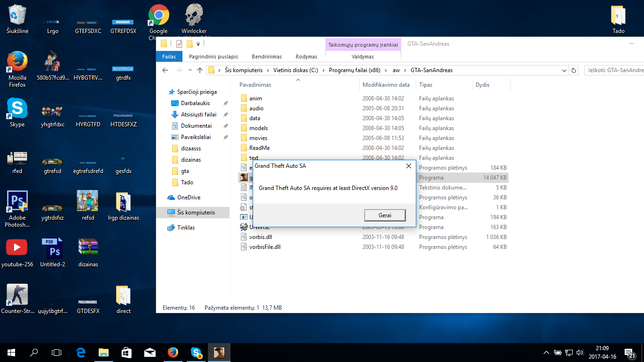Open the Valdymas ribbon tab
Image resolution: width=644 pixels, height=362 pixels.
tap(363, 57)
